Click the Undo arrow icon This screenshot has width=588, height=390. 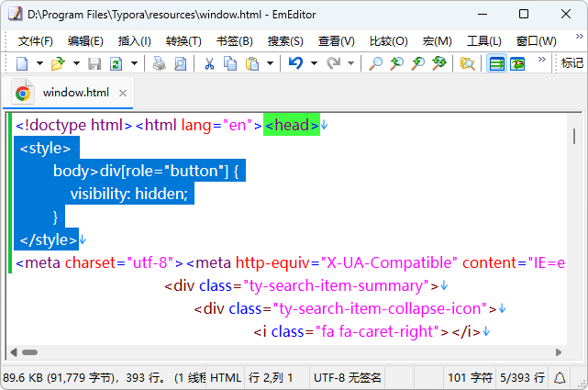click(295, 63)
